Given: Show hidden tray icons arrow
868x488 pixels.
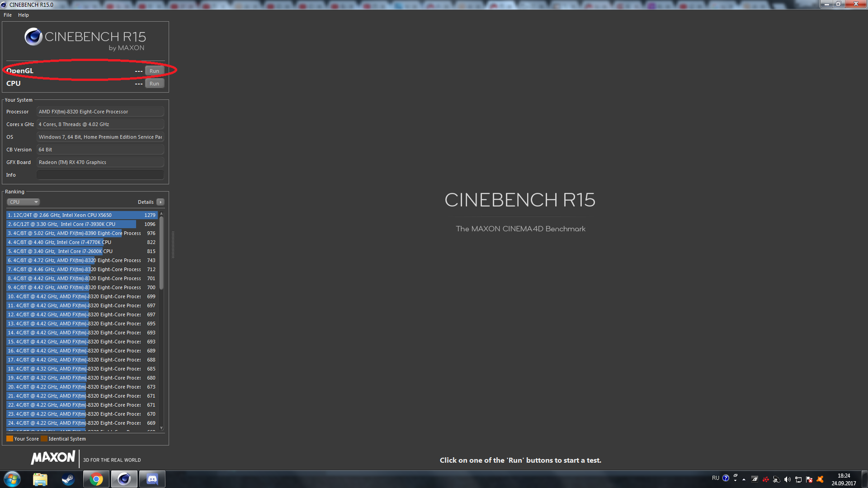Looking at the screenshot, I should click(744, 479).
